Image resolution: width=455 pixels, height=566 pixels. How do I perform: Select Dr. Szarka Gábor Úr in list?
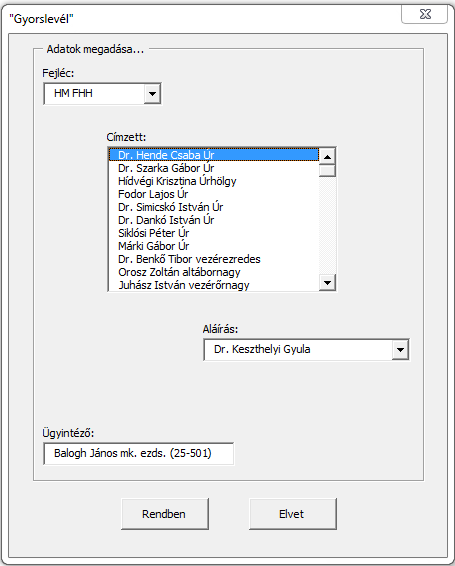click(214, 168)
